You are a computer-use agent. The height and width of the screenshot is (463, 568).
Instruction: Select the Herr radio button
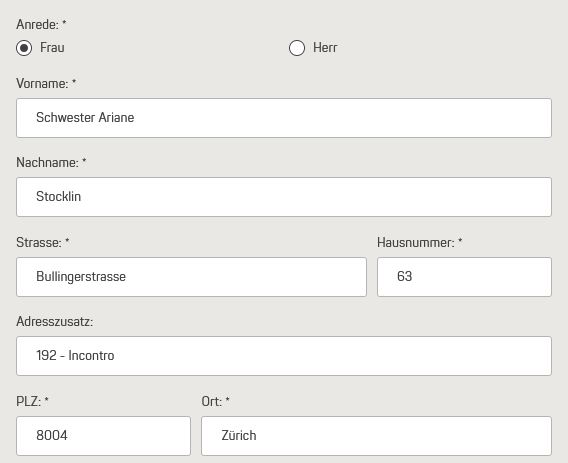(x=297, y=48)
